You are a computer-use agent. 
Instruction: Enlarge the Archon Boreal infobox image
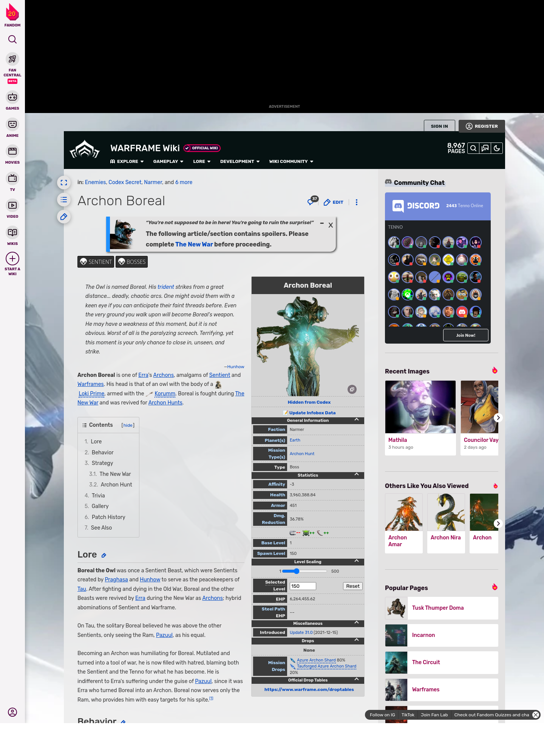pos(352,389)
